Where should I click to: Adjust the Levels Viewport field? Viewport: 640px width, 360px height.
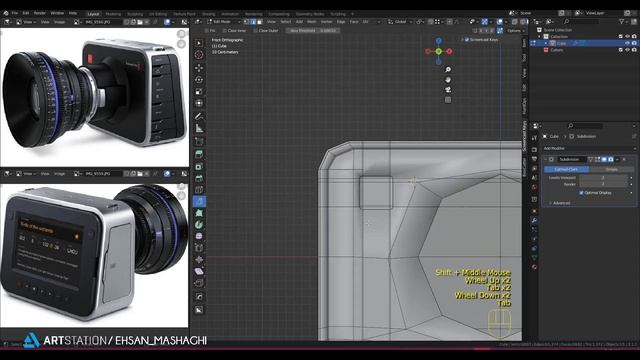(x=603, y=178)
